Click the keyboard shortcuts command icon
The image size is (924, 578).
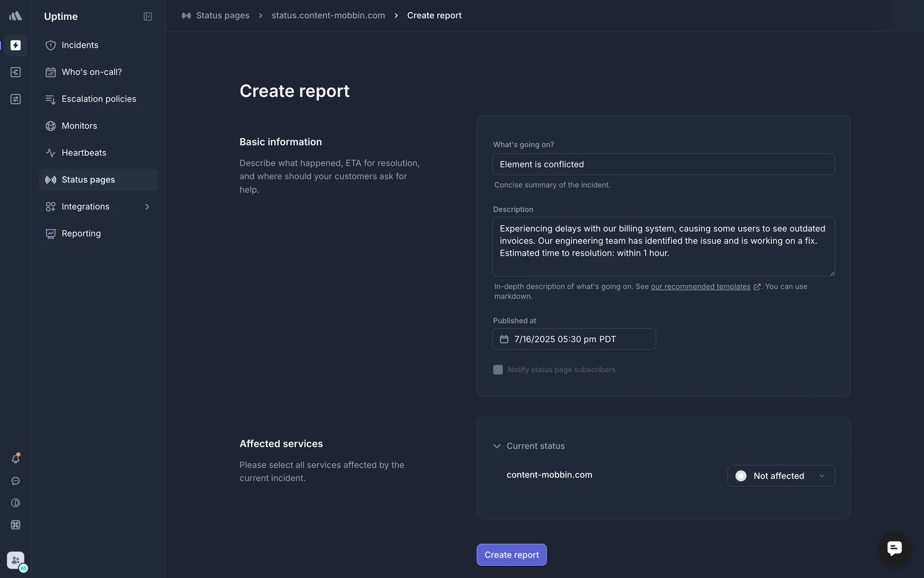click(15, 525)
